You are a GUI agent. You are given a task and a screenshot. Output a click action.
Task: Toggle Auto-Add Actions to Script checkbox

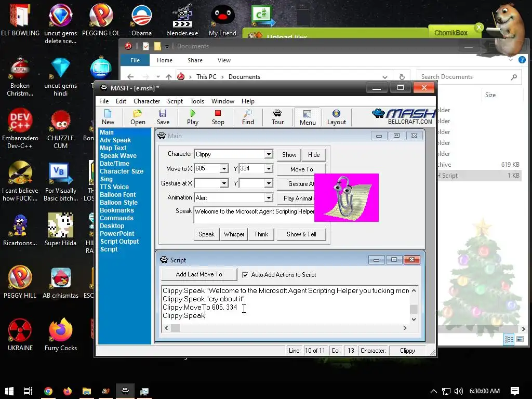coord(245,275)
